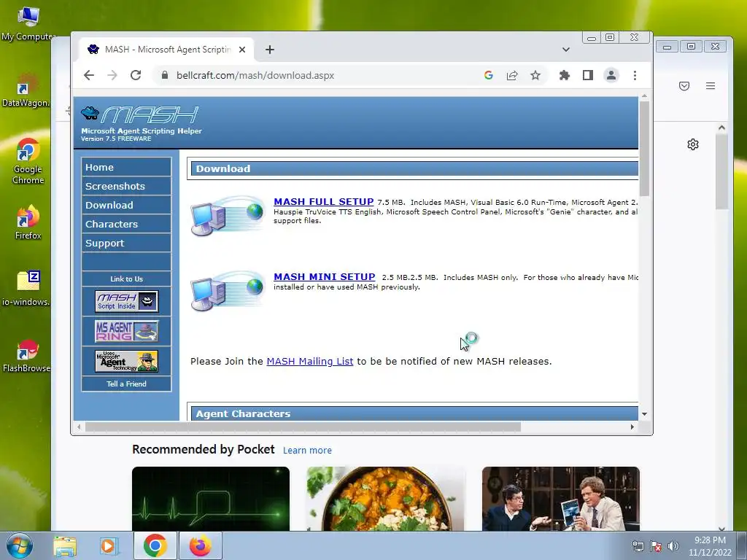Image resolution: width=747 pixels, height=560 pixels.
Task: Go back in Chrome with the back arrow
Action: 89,75
